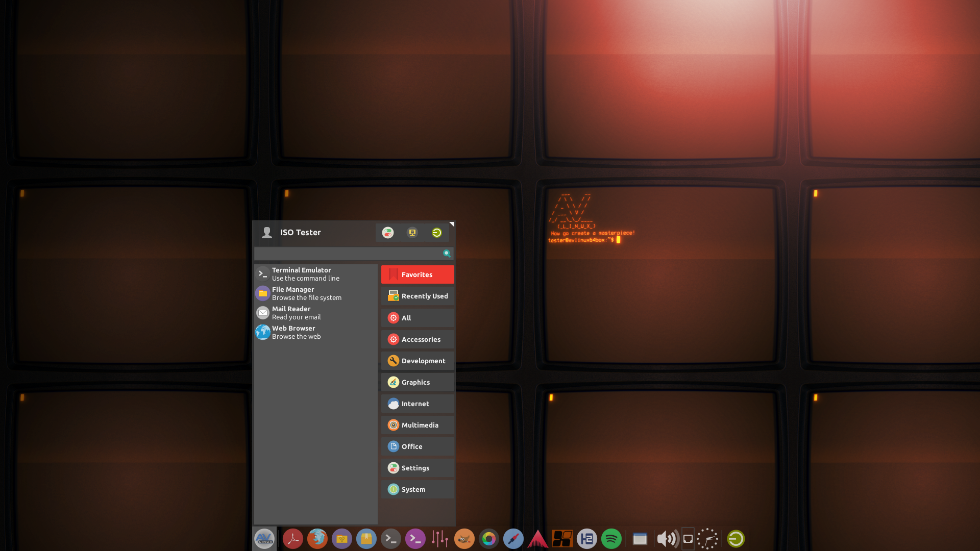Open the dotted clock in the panel
This screenshot has width=980, height=551.
[708, 539]
